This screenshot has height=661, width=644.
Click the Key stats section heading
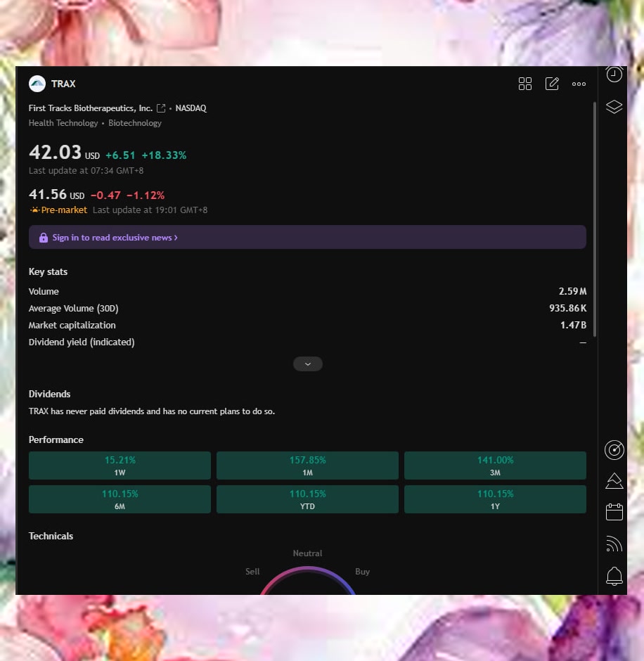48,271
